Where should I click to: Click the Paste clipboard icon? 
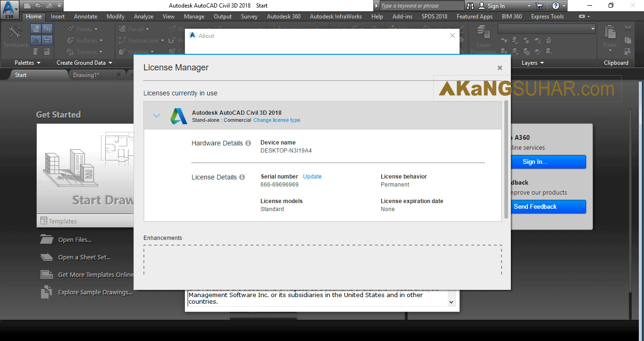coord(610,33)
